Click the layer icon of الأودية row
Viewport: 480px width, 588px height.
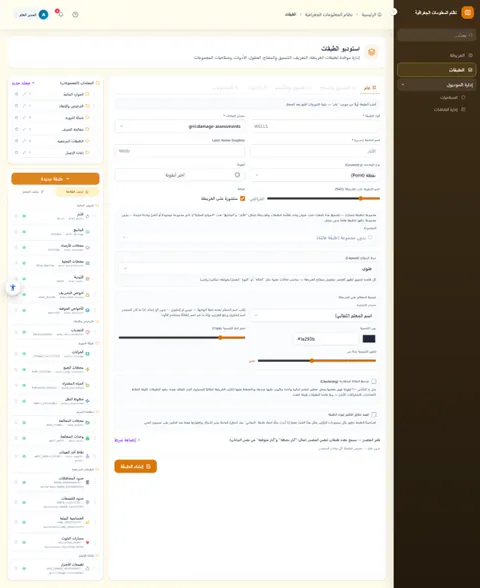[87, 279]
